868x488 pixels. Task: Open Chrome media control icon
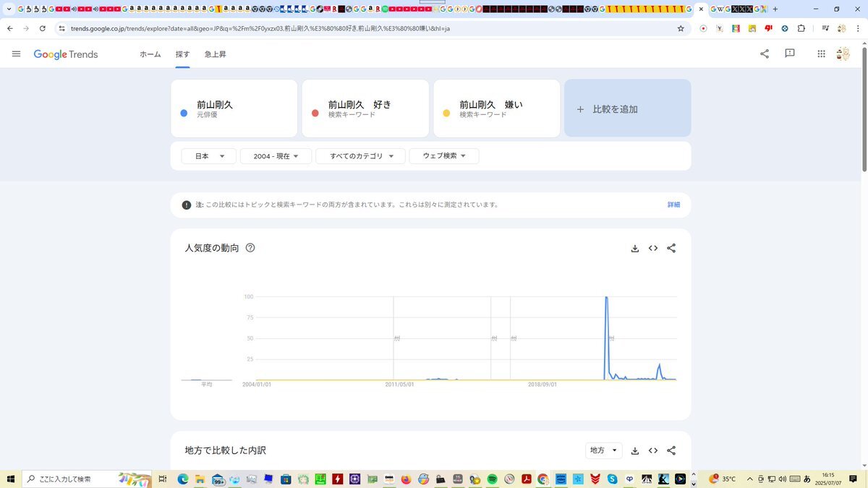pyautogui.click(x=825, y=28)
